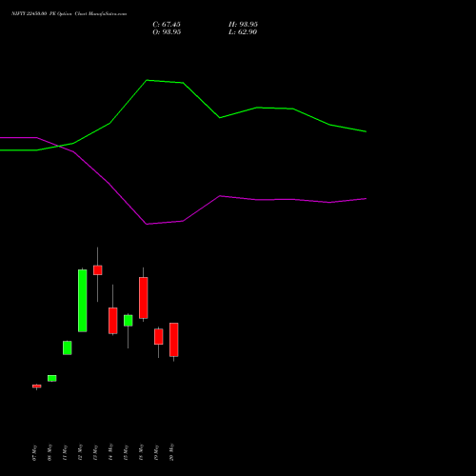Click the small green candle of 08 May

pos(52,378)
